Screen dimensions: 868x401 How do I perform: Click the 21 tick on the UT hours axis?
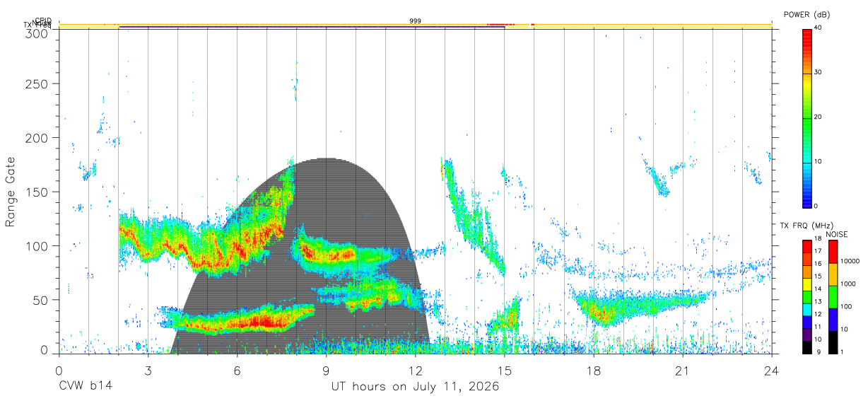click(682, 371)
